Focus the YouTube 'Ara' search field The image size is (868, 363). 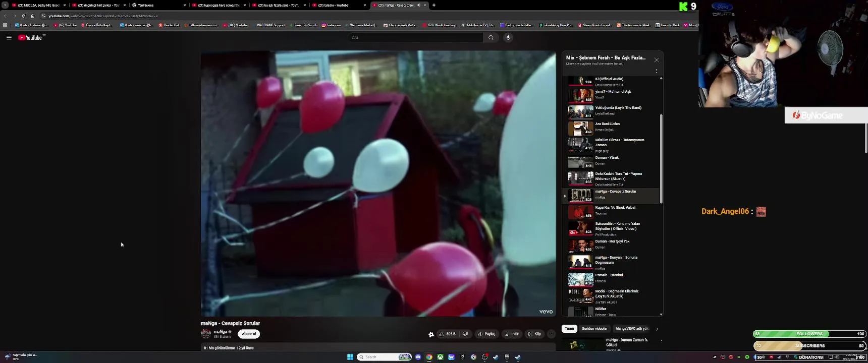click(x=415, y=37)
